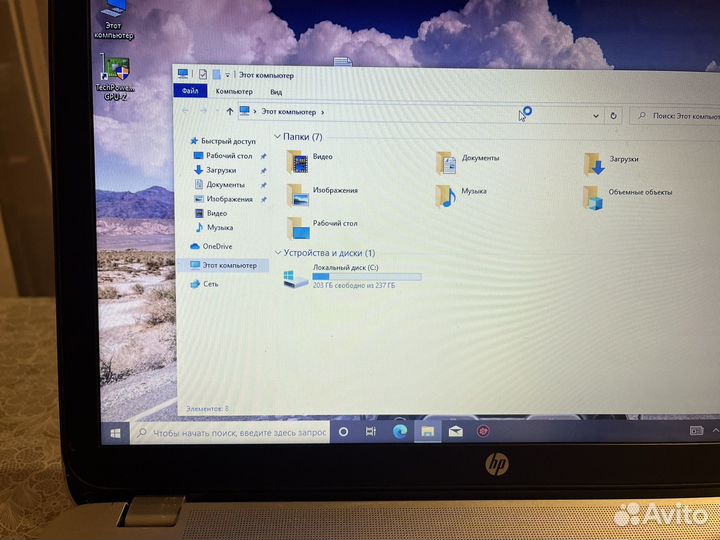
Task: Open the Компьютер ribbon tab
Action: click(x=234, y=91)
